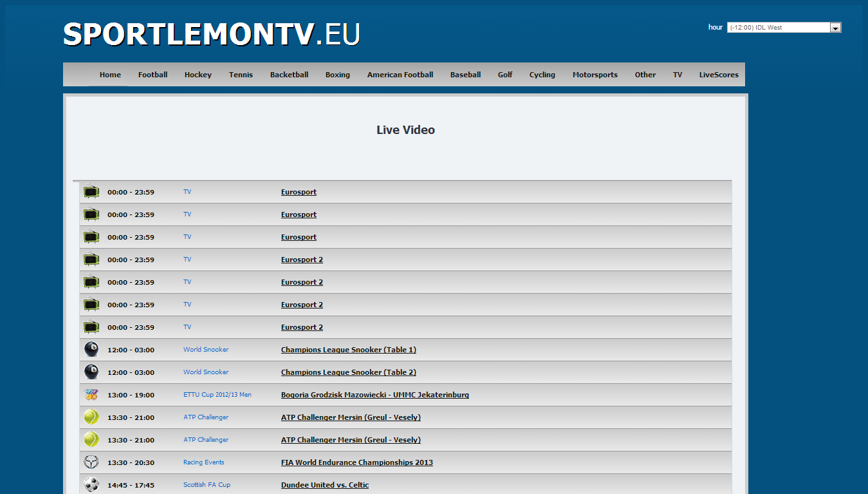This screenshot has height=494, width=868.
Task: Click the 13:30 - 20:30 time text
Action: [x=131, y=462]
